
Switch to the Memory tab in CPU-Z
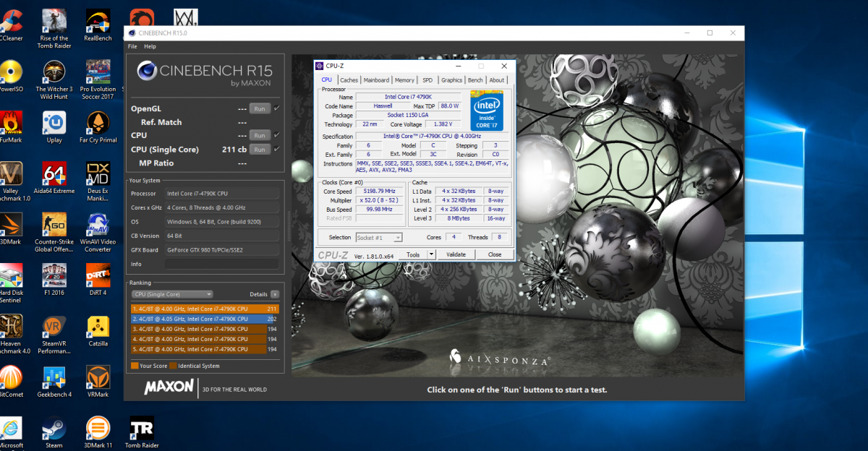coord(405,80)
